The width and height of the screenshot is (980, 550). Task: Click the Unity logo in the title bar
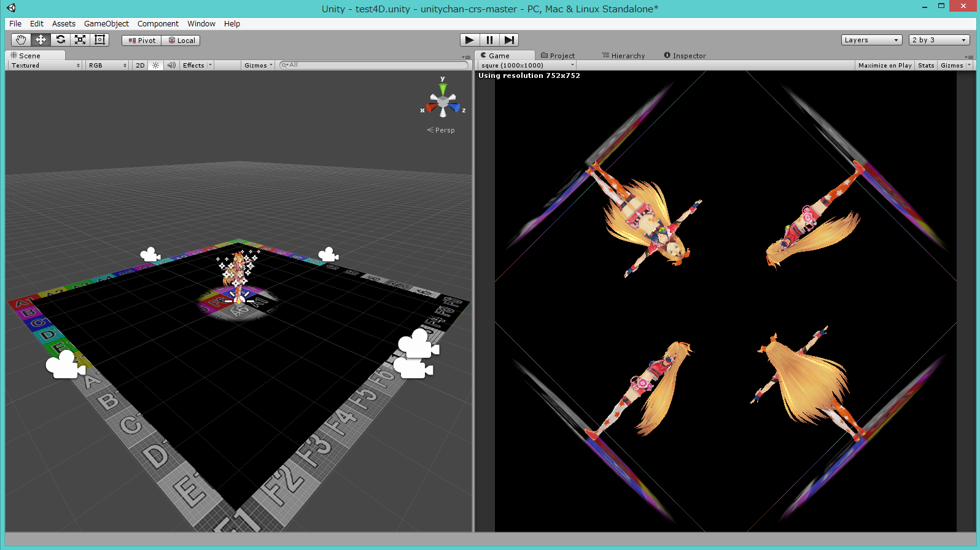pyautogui.click(x=12, y=8)
